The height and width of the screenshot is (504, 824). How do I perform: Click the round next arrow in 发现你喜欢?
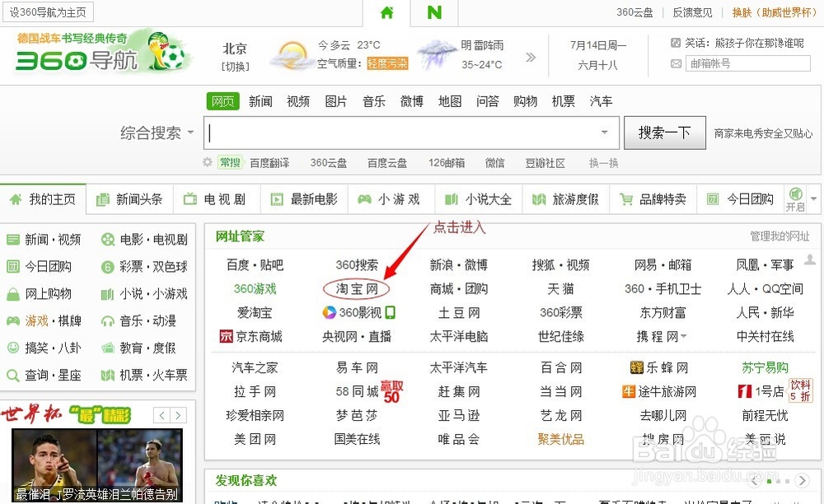pos(802,480)
